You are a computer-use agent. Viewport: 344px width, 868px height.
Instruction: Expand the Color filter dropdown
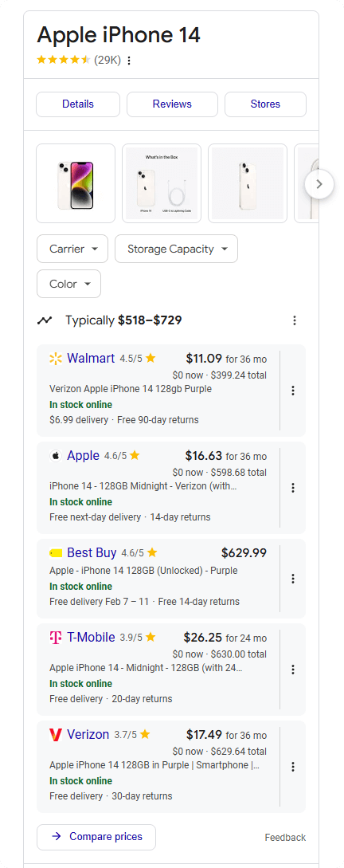coord(69,284)
